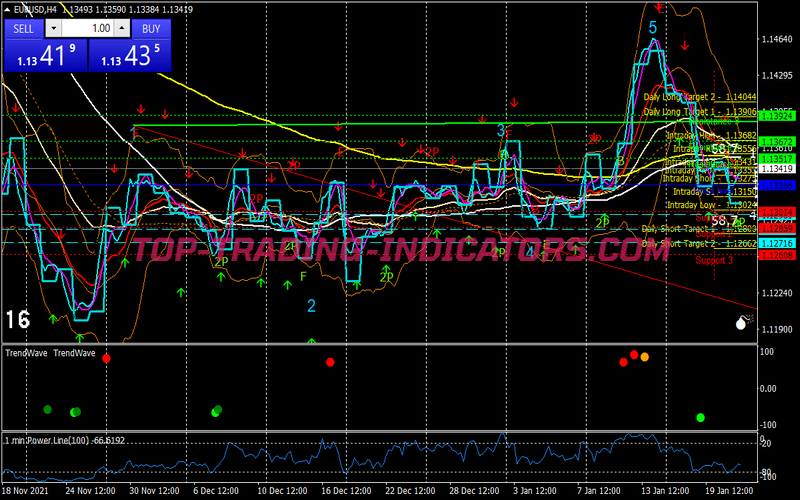Click the cyan wave label 5 at chart peak
Image resolution: width=800 pixels, height=500 pixels.
coord(653,29)
